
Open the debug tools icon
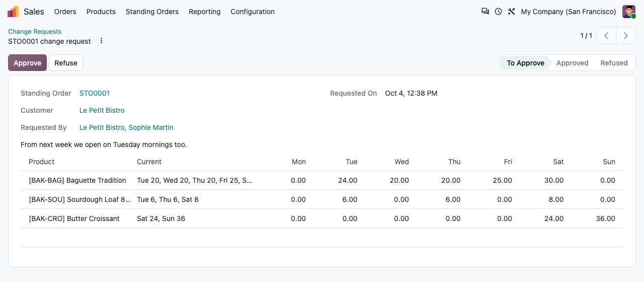[x=511, y=12]
